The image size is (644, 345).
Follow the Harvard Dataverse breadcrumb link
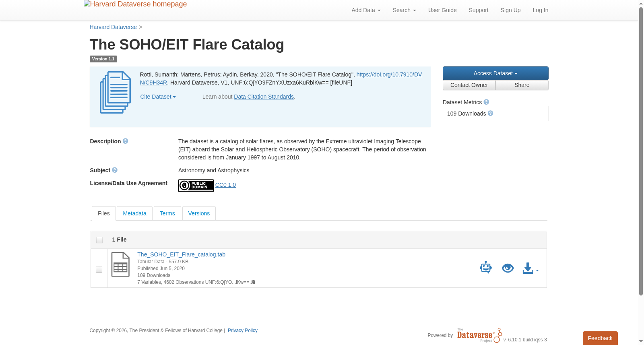[113, 27]
